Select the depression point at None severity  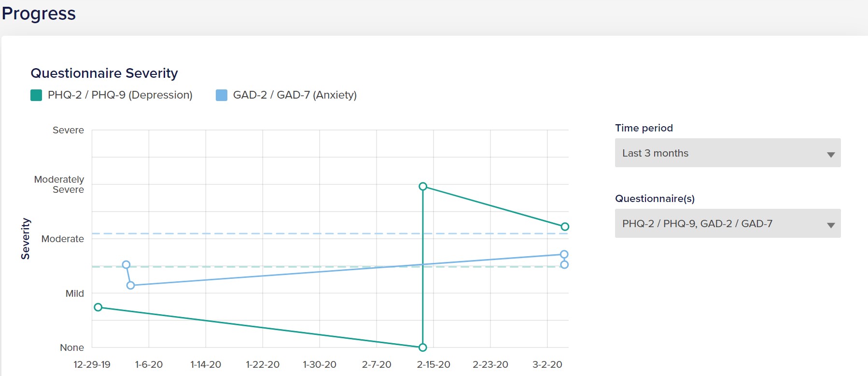[x=423, y=347]
